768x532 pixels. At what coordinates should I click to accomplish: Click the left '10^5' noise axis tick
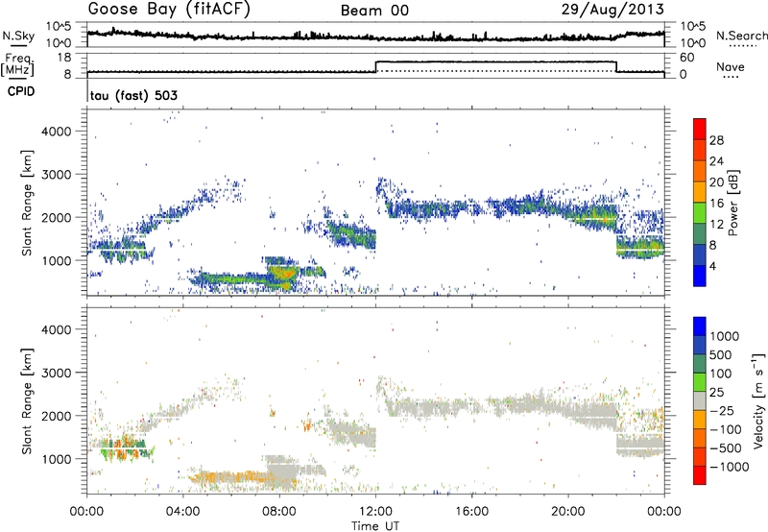click(x=59, y=26)
